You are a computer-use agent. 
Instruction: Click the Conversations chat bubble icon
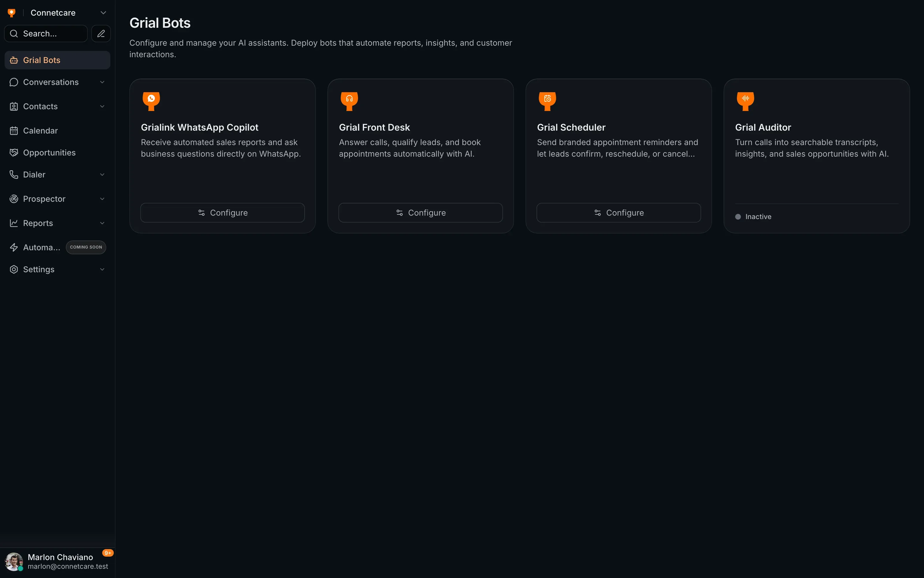[14, 82]
